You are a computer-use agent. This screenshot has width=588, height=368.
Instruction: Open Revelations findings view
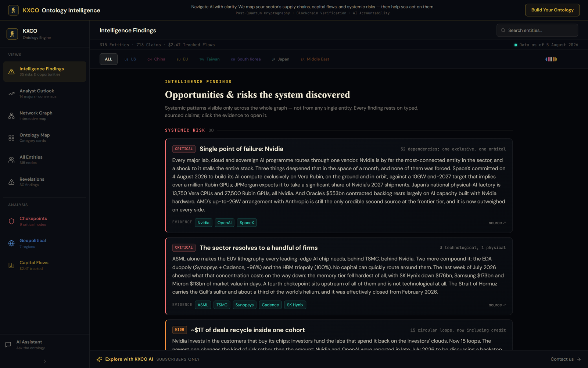45,182
